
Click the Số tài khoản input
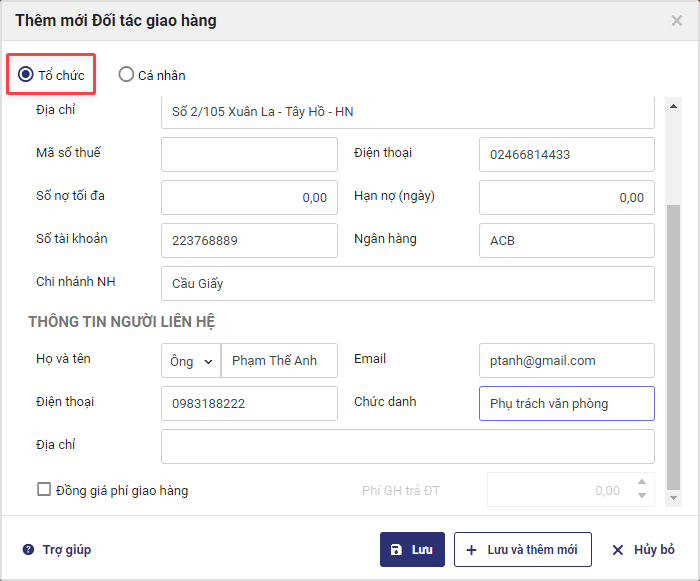[249, 240]
